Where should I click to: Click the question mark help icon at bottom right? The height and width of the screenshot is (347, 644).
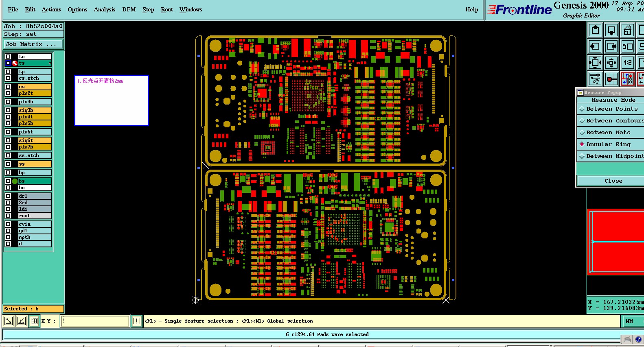point(638,339)
